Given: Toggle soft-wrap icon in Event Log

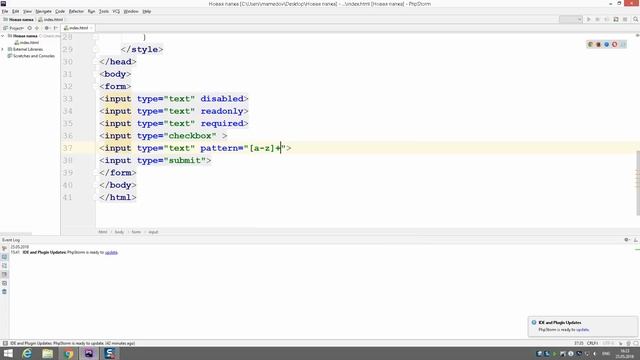Looking at the screenshot, I should (x=4, y=266).
